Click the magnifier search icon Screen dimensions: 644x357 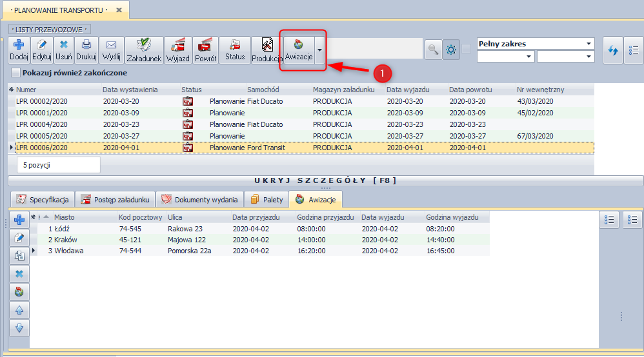click(x=432, y=49)
